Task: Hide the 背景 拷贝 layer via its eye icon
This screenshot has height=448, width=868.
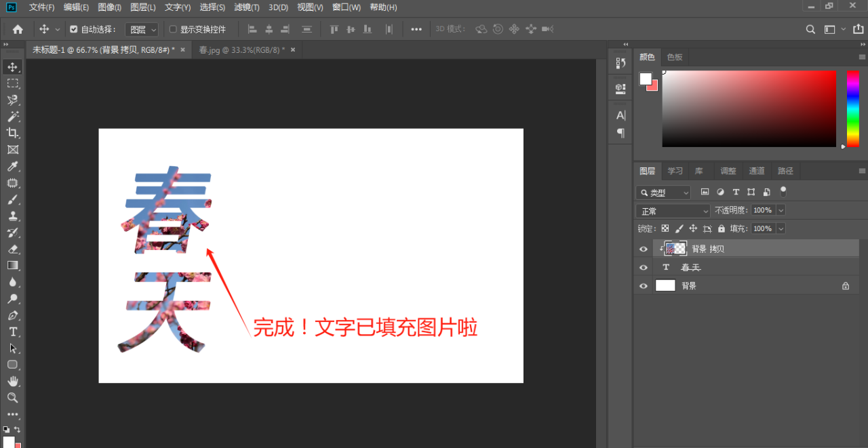Action: (x=644, y=249)
